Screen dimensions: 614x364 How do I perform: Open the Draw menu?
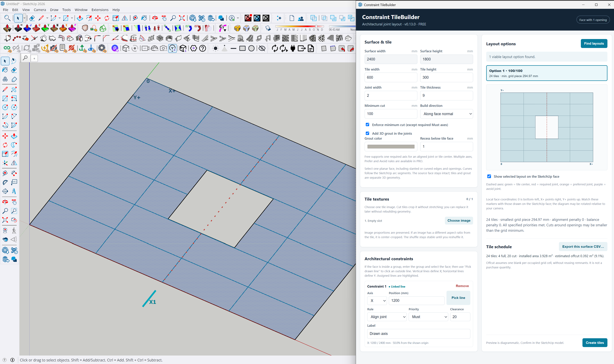[x=54, y=10]
